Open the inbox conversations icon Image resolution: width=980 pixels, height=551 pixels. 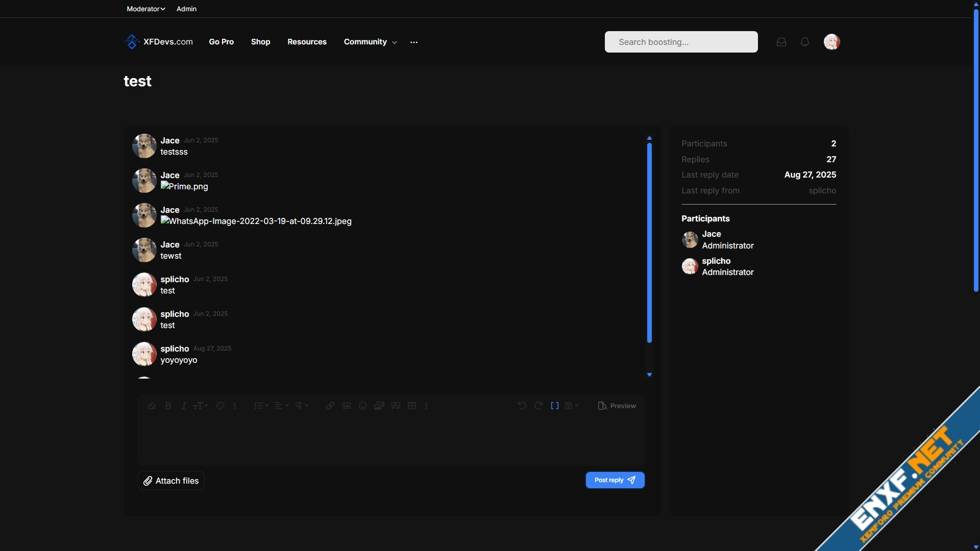tap(781, 42)
